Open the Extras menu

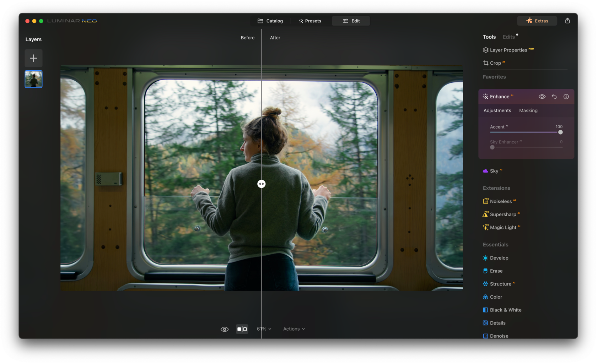click(x=537, y=21)
